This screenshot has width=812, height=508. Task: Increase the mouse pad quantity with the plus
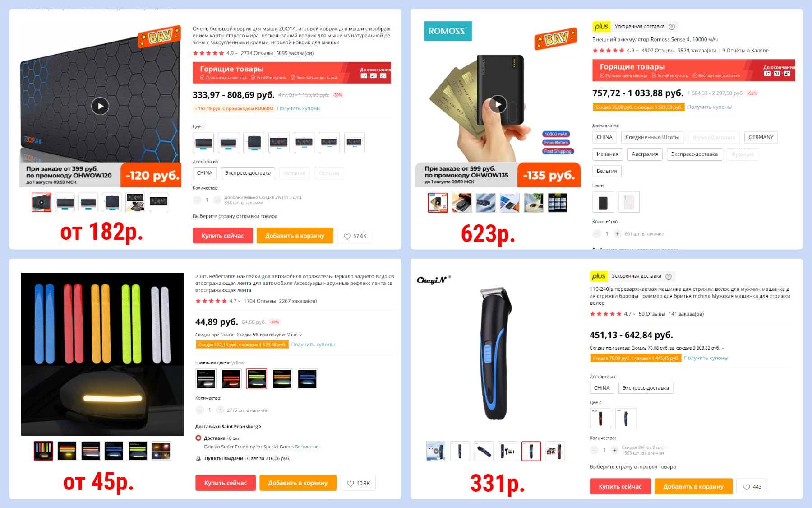coord(217,200)
